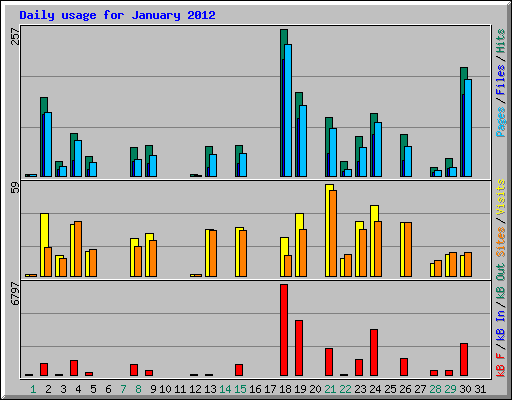Select the cyan pages bar for day 18
512x400 pixels.
tap(288, 110)
